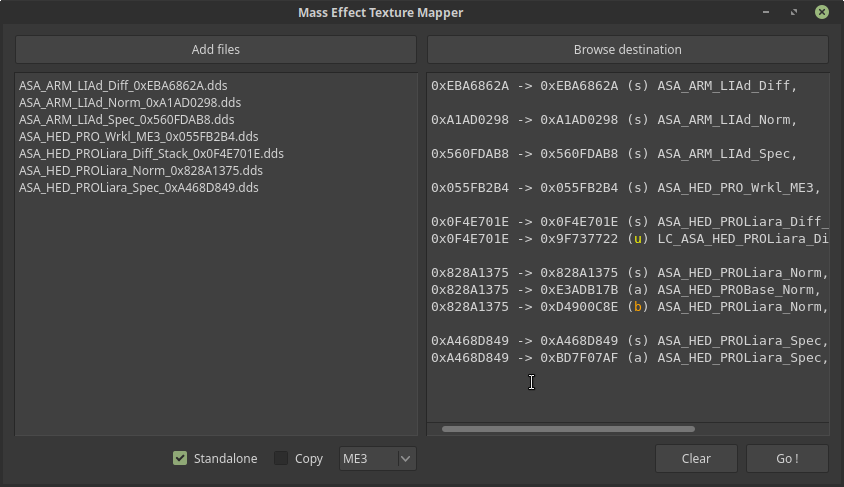Screen dimensions: 844x487
Task: Expand the ME3 combo box arrow
Action: coord(405,458)
